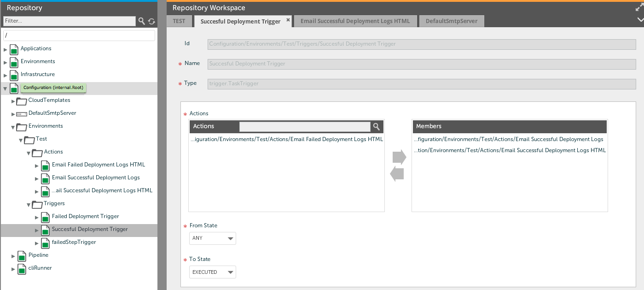Expand the cliRunner node
The image size is (644, 290).
pos(13,269)
